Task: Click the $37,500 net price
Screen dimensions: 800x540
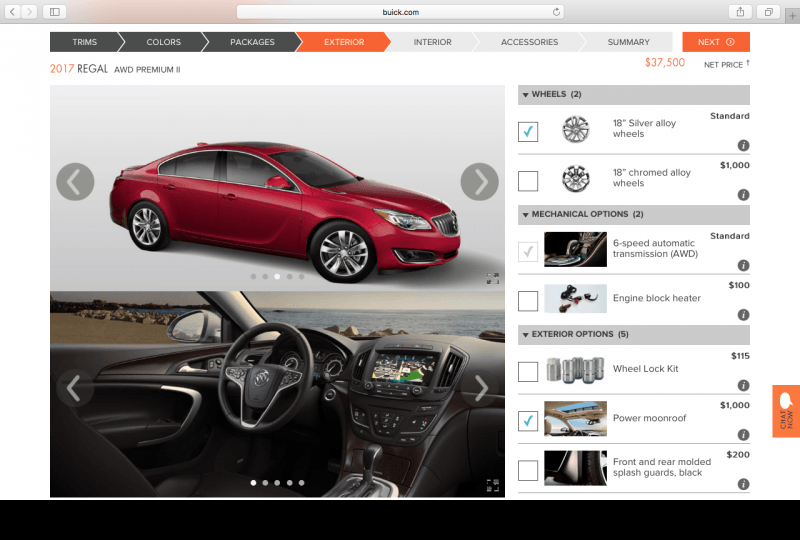Action: 665,63
